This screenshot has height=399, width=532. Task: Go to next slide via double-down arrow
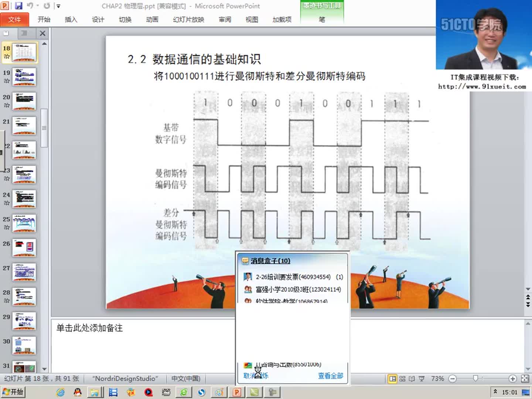(x=528, y=304)
